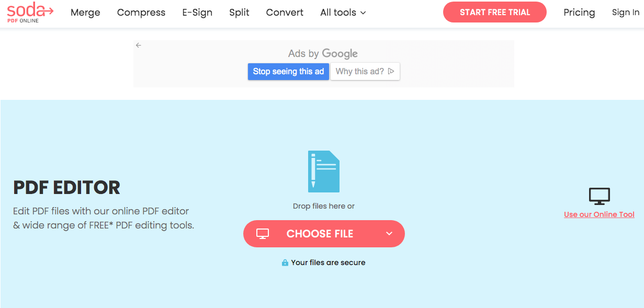This screenshot has height=308, width=644.
Task: Follow the Use our Online Tool link
Action: pos(599,214)
